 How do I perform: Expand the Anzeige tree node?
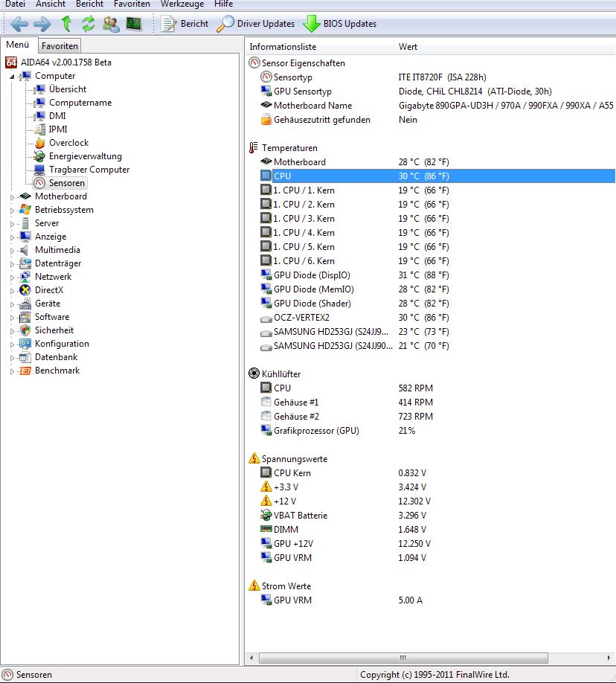coord(12,237)
